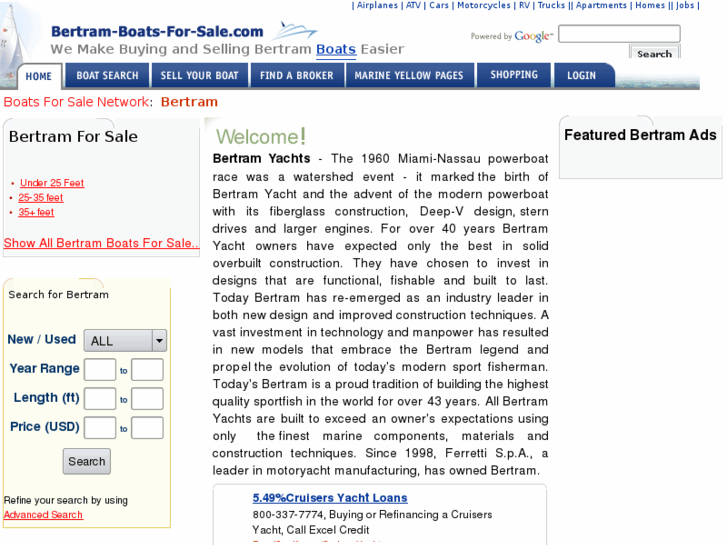
Task: Switch to the SHOPPING tab
Action: [514, 75]
